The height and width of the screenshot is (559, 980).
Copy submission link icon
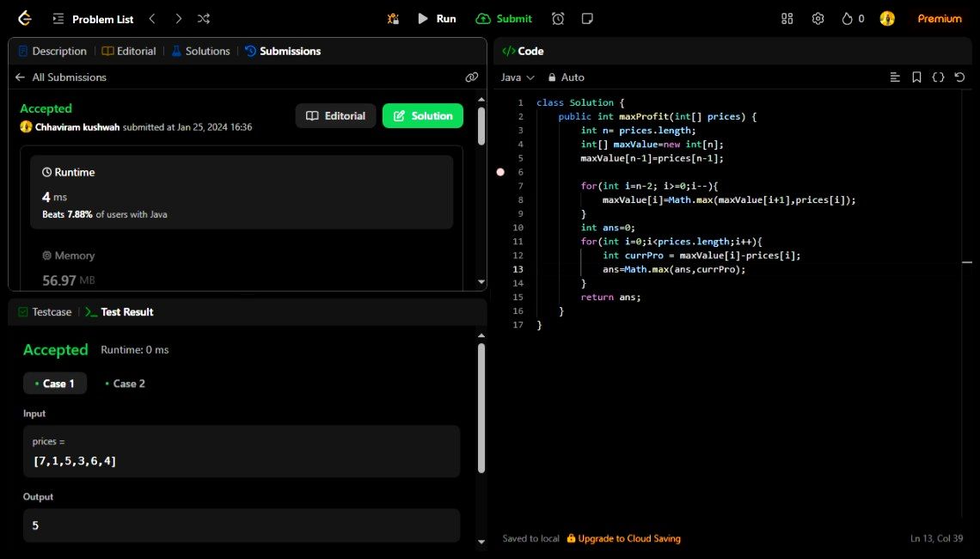[472, 77]
